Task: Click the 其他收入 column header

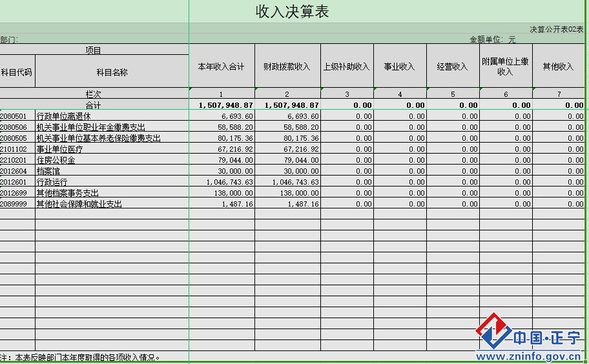Action: click(x=558, y=66)
